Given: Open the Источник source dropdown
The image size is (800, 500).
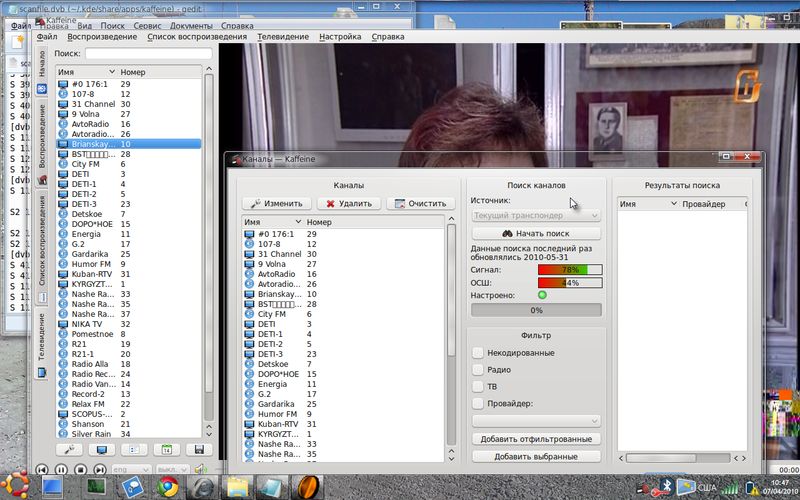Looking at the screenshot, I should pos(536,215).
